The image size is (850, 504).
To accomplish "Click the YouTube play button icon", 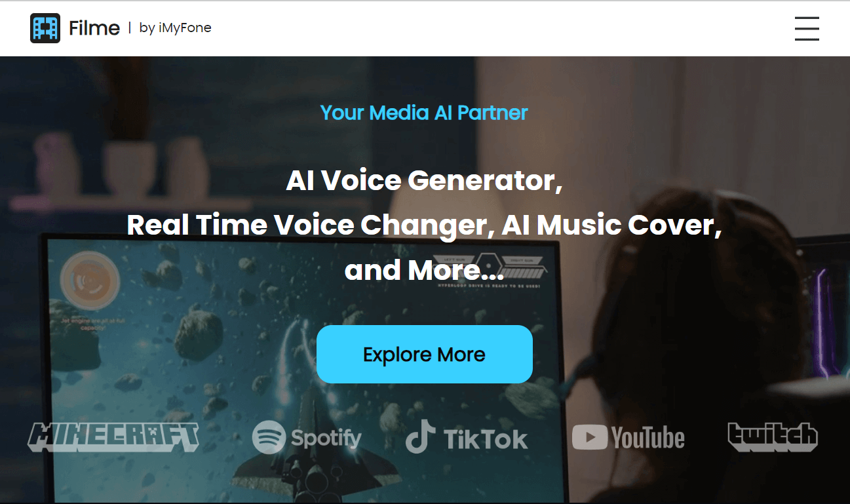I will pyautogui.click(x=589, y=437).
